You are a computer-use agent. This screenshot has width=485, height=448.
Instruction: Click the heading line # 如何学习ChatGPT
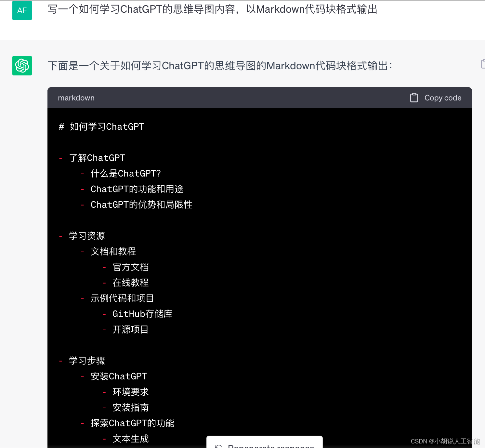click(101, 126)
